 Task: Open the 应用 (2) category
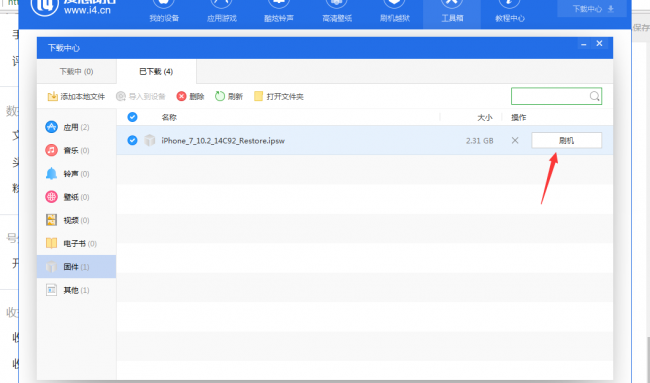point(76,127)
